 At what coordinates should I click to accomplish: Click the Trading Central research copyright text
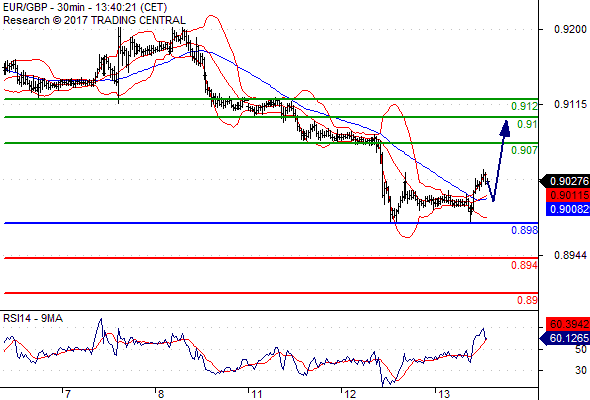click(94, 20)
